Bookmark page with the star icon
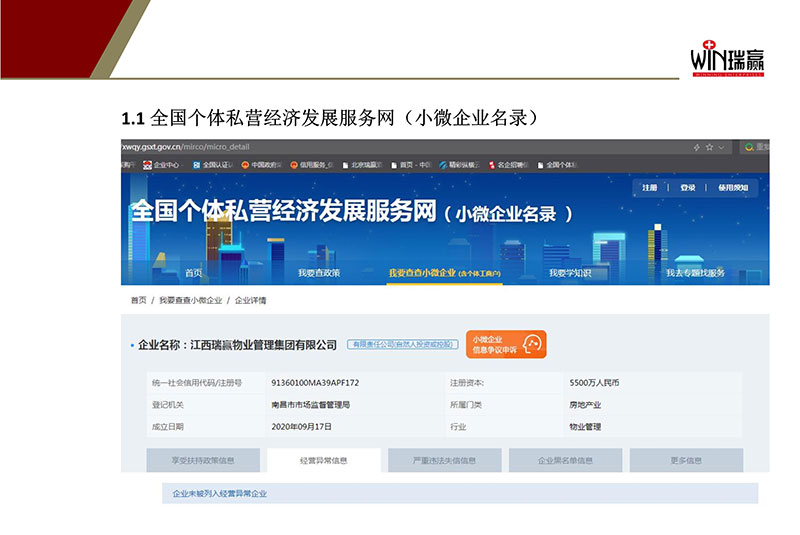This screenshot has height=535, width=800. pos(709,147)
